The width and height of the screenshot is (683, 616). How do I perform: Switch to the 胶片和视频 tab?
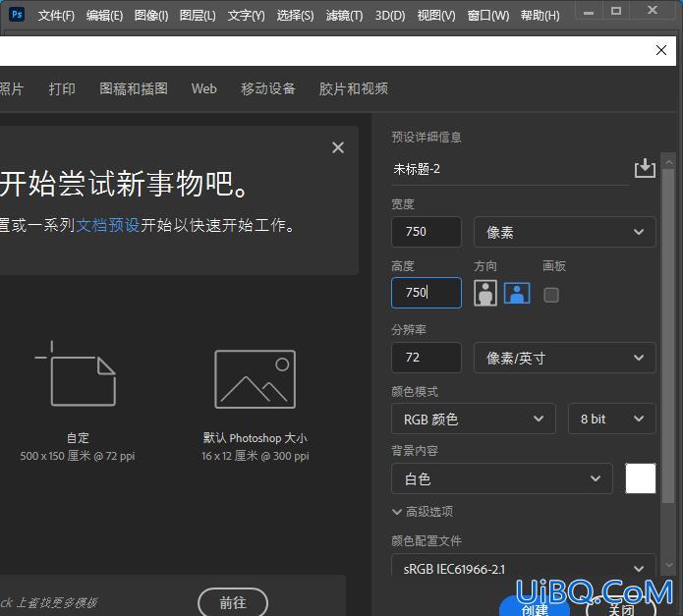tap(353, 88)
